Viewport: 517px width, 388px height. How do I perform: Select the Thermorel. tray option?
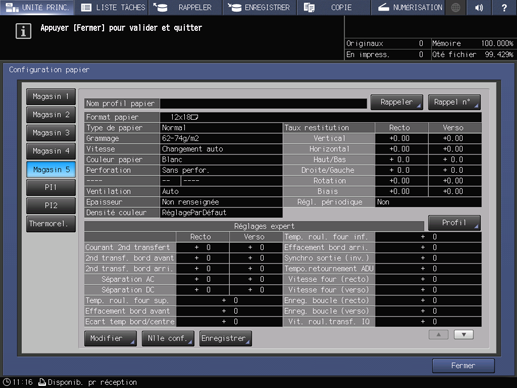51,224
